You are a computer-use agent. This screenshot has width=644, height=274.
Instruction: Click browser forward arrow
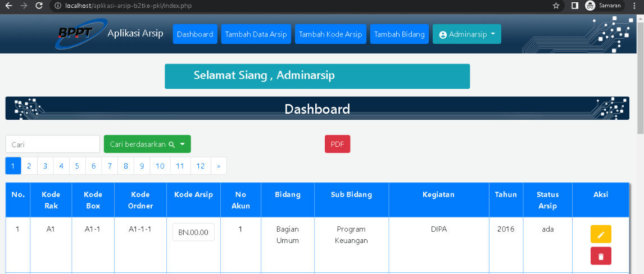(24, 6)
